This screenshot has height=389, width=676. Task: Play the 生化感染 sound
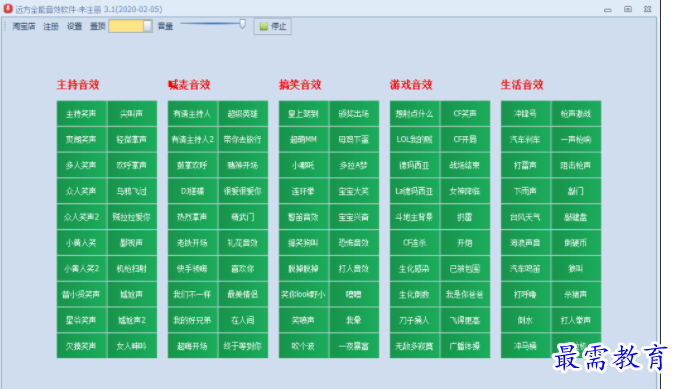click(x=415, y=269)
